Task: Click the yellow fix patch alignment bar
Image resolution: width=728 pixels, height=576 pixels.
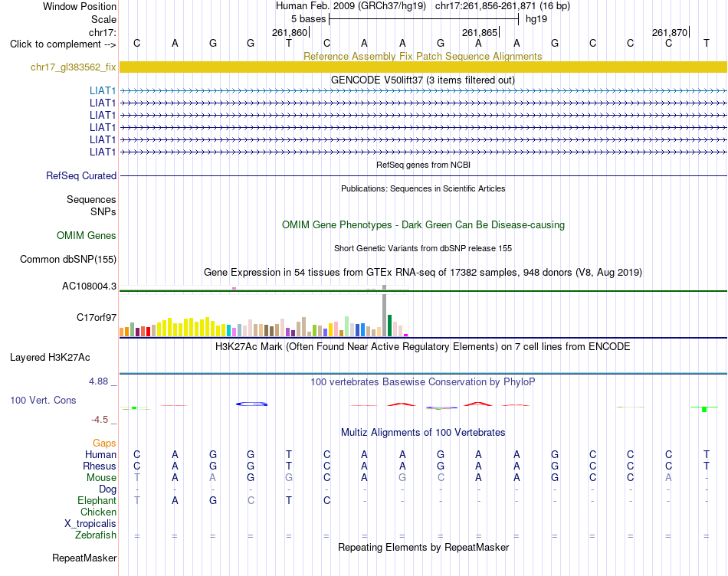Action: pyautogui.click(x=423, y=67)
